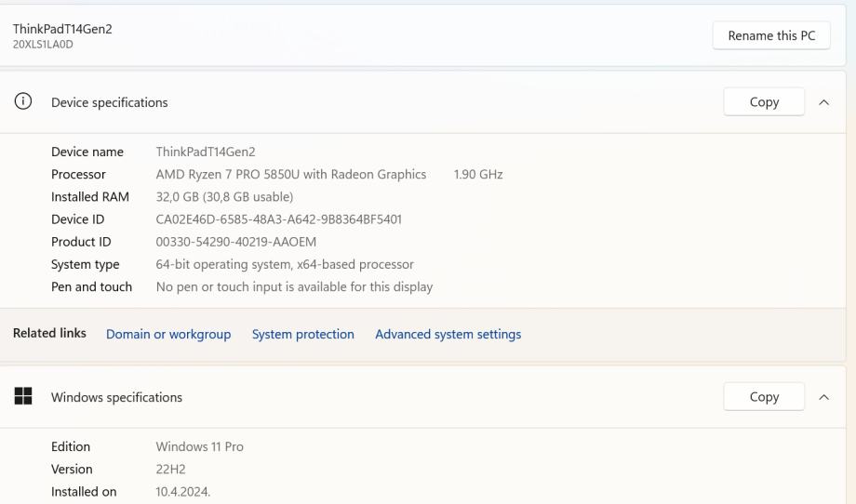Click the ThinkPadT14Gen2 PC name heading
The image size is (856, 504).
[x=61, y=29]
